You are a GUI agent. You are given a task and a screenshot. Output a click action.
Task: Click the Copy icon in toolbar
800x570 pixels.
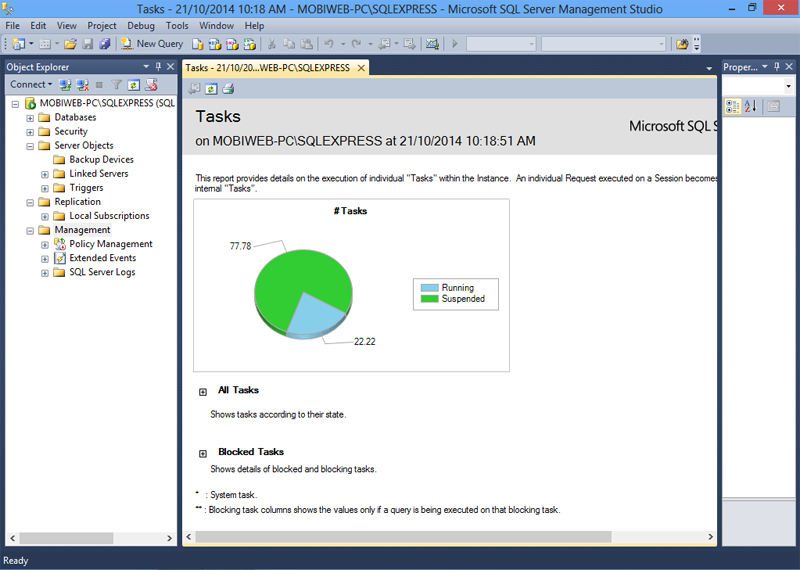(x=289, y=44)
